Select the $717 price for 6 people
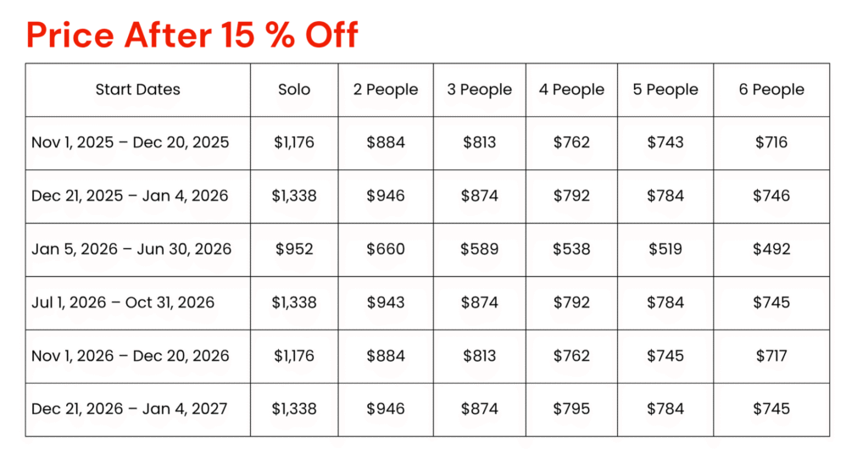 tap(771, 356)
